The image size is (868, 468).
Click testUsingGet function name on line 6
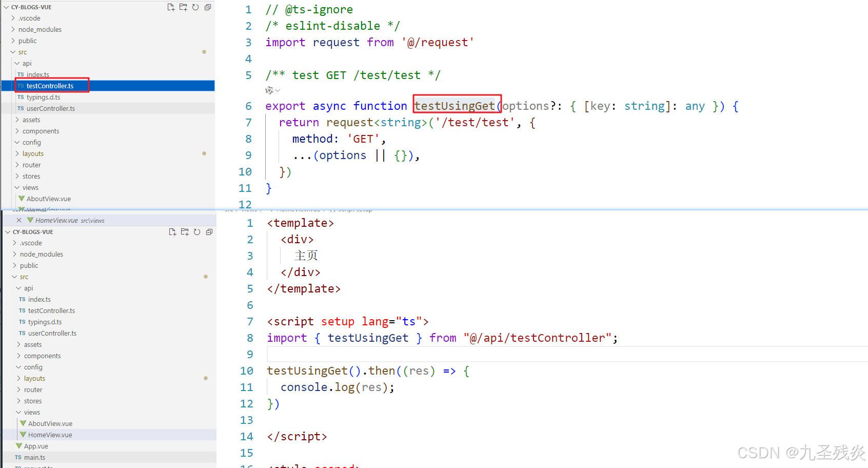(x=455, y=106)
